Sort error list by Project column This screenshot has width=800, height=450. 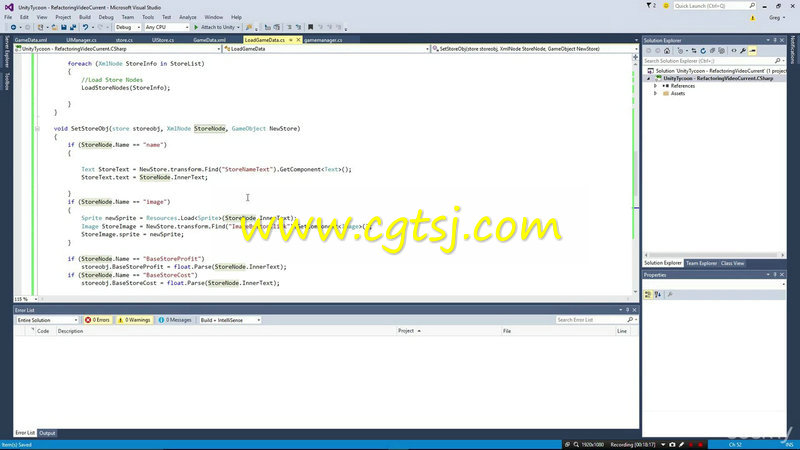[447, 331]
